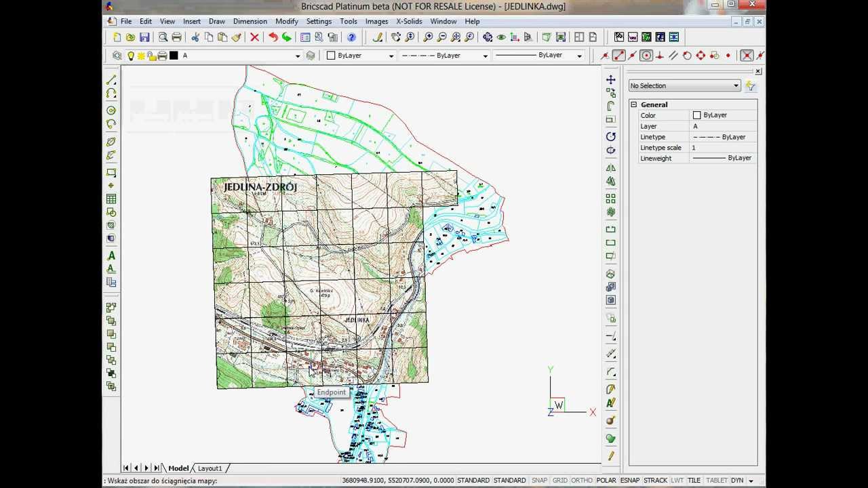The height and width of the screenshot is (488, 868).
Task: Click the Undo arrow icon
Action: point(273,37)
